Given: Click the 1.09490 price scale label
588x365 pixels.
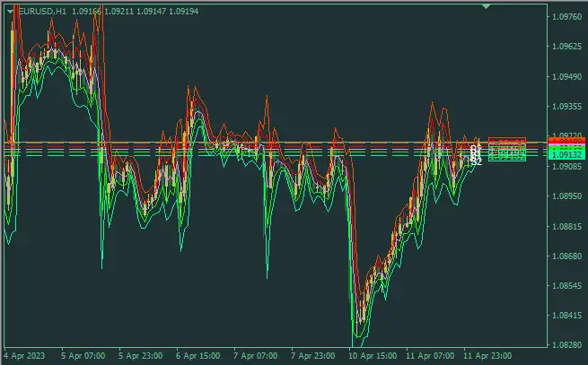Looking at the screenshot, I should [x=566, y=76].
